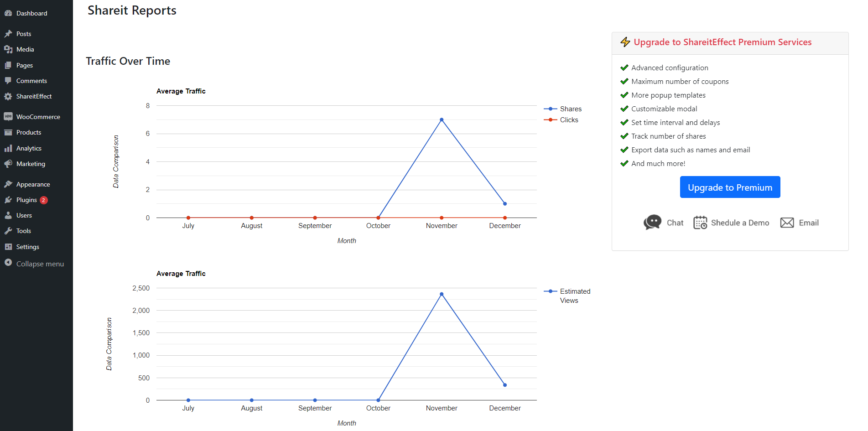Click the Chat link
Screen dimensions: 868x431
click(675, 223)
